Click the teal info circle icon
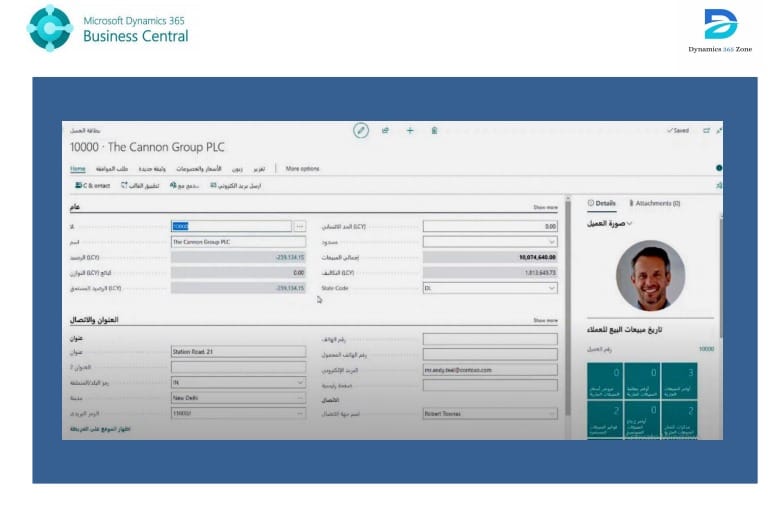The height and width of the screenshot is (530, 782). pos(719,168)
